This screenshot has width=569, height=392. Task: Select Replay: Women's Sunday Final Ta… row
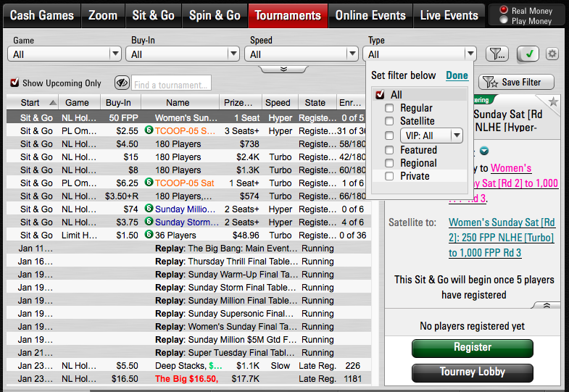[188, 326]
